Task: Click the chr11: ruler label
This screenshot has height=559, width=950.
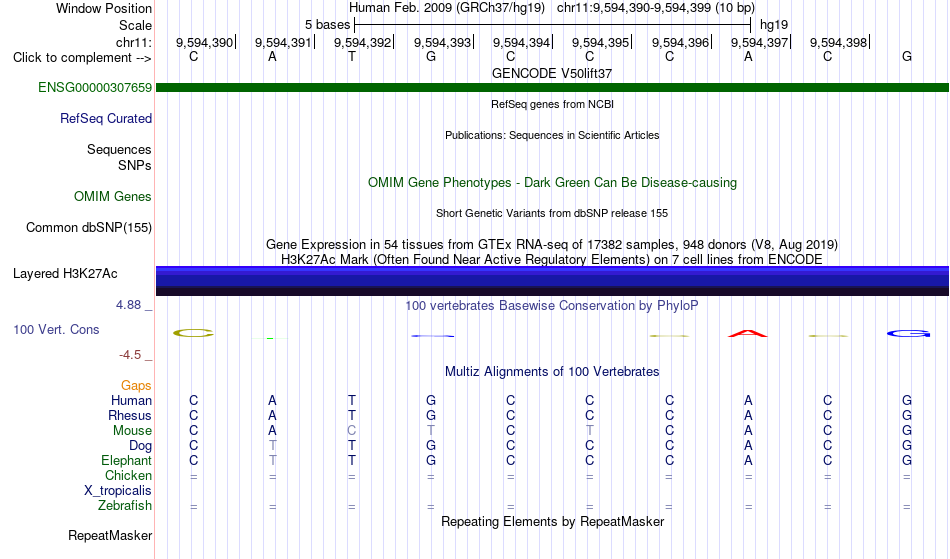Action: pyautogui.click(x=133, y=42)
